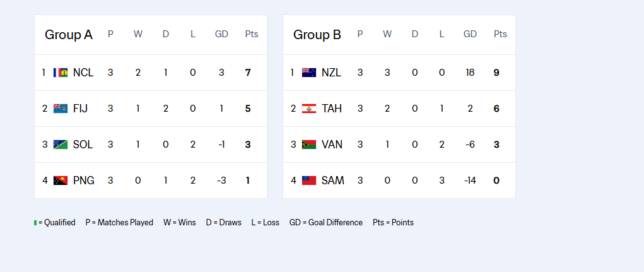This screenshot has width=644, height=272.
Task: Click the Papua New Guinea flag icon
Action: click(x=61, y=180)
